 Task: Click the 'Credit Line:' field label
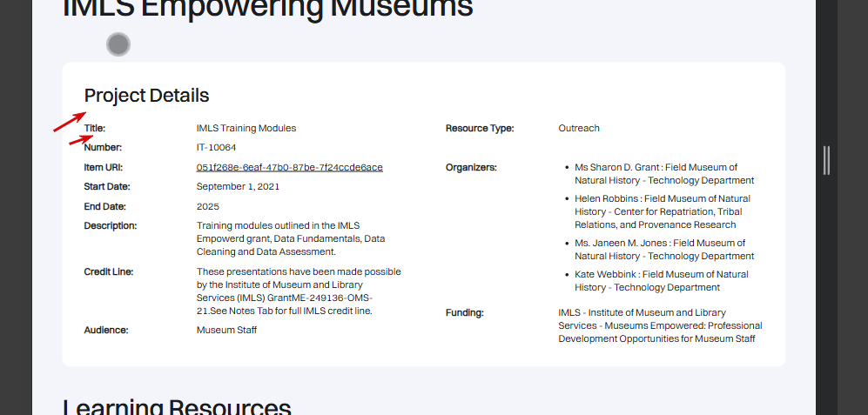[x=109, y=271]
